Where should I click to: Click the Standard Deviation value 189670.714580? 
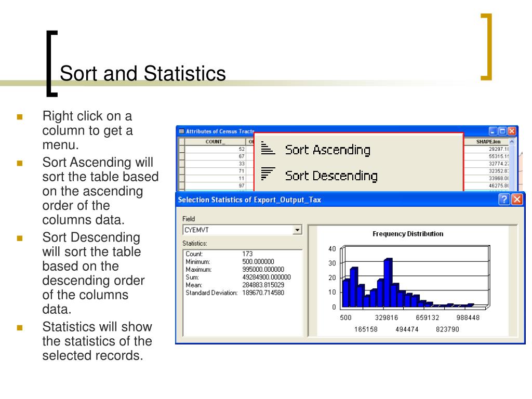pos(263,293)
